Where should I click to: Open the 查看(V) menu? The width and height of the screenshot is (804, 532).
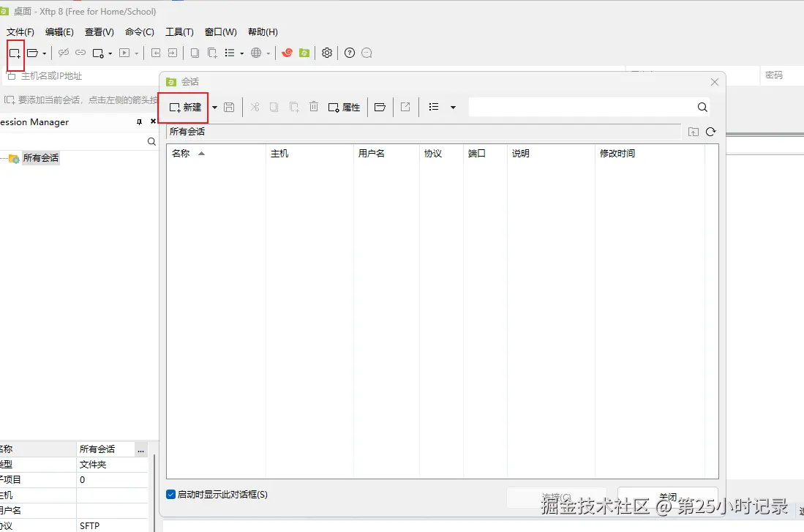point(99,31)
